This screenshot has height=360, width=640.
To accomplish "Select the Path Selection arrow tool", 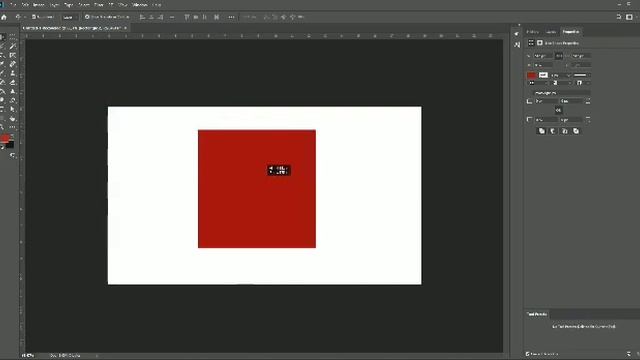I will click(x=13, y=109).
